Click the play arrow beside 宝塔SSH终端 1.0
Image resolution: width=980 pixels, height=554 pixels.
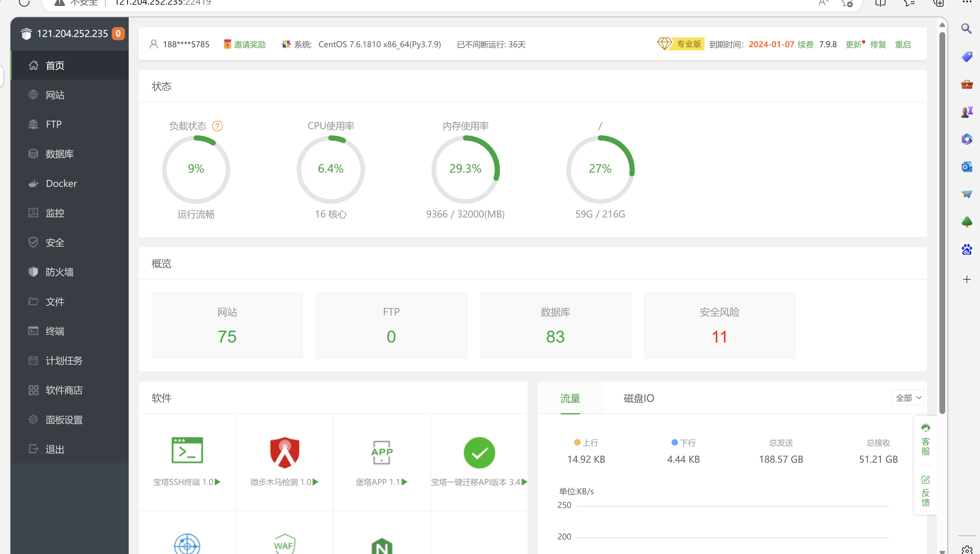click(218, 482)
